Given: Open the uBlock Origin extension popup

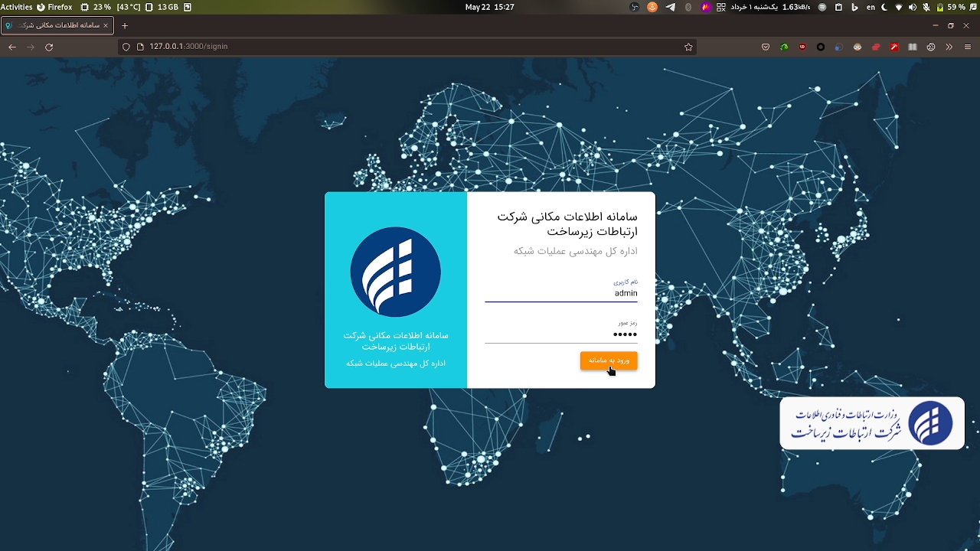Looking at the screenshot, I should point(802,47).
